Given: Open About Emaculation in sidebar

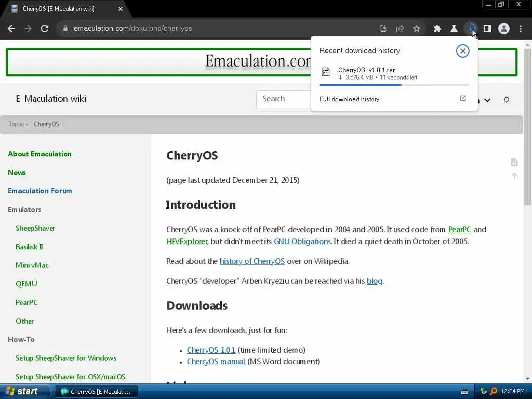Looking at the screenshot, I should pyautogui.click(x=39, y=154).
